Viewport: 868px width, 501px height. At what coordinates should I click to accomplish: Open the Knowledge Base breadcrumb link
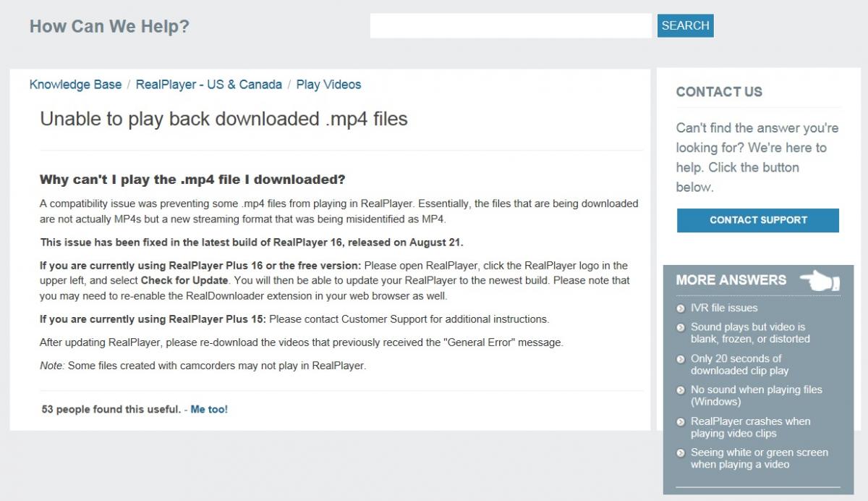[x=75, y=85]
